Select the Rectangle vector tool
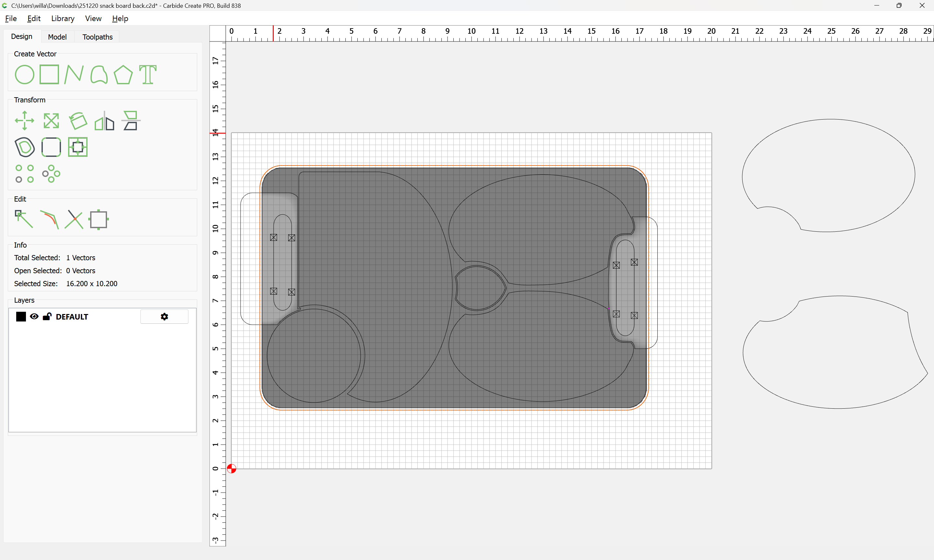 [x=49, y=74]
